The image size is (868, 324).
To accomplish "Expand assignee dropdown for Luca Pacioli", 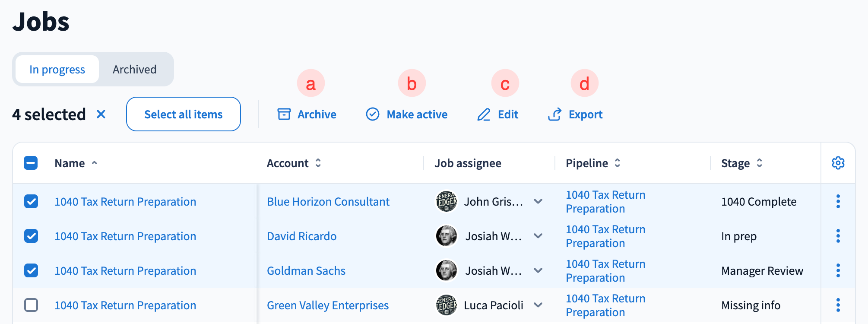I will point(538,305).
